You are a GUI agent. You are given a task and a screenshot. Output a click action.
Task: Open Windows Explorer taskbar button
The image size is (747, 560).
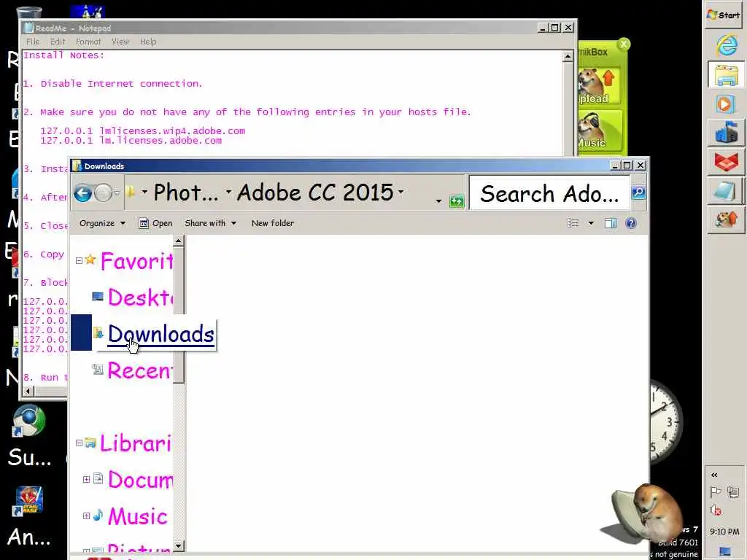726,75
